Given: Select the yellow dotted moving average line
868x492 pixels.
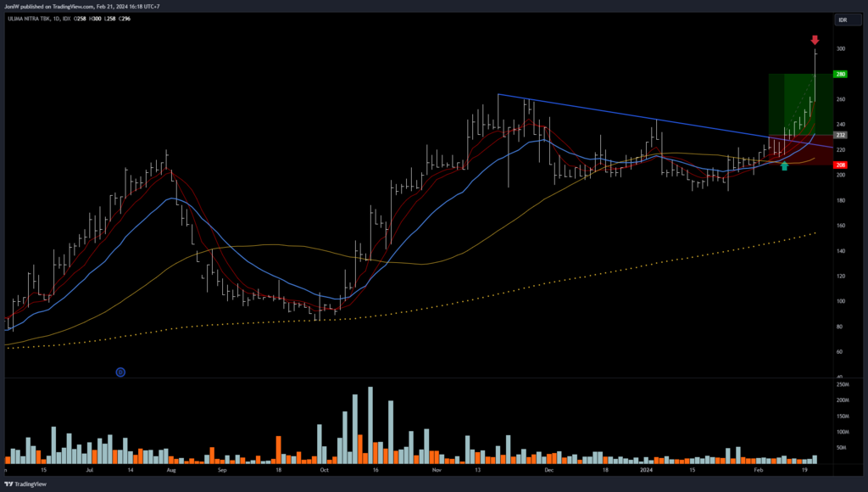Looking at the screenshot, I should point(509,293).
